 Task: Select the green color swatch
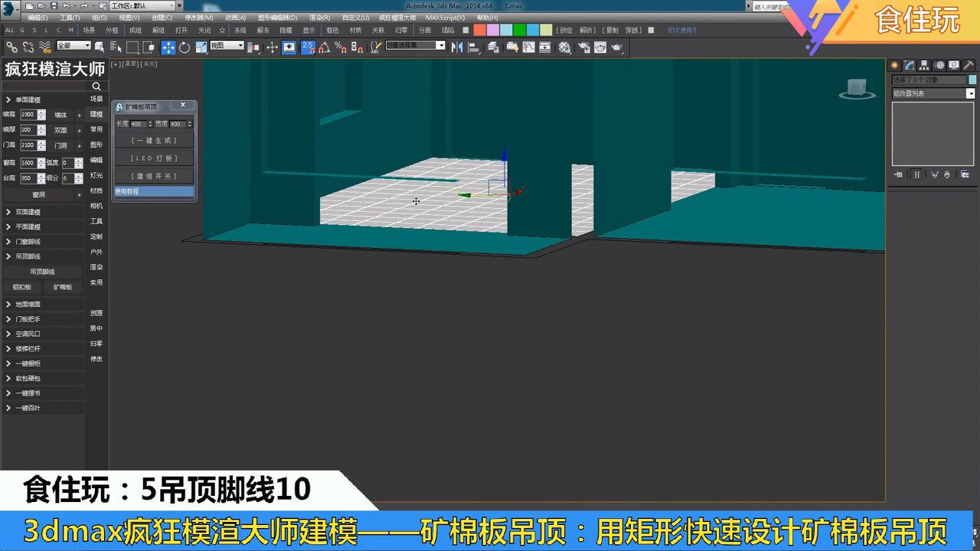pyautogui.click(x=520, y=31)
